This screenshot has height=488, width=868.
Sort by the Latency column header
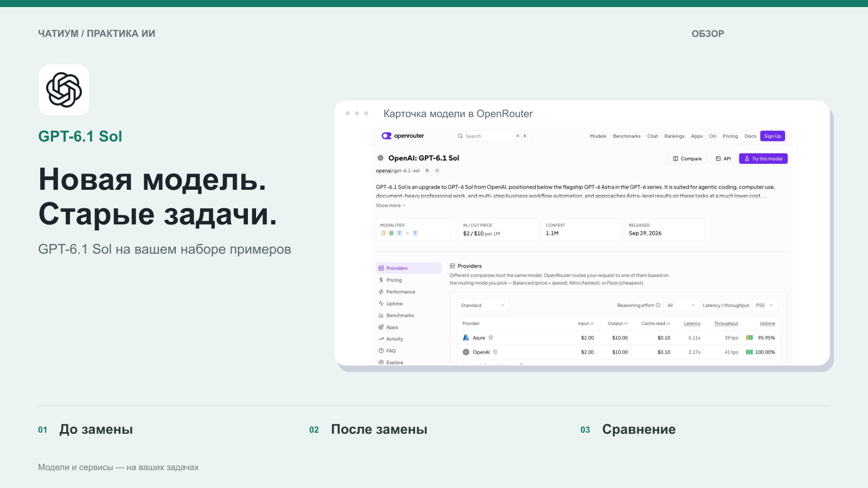point(692,324)
